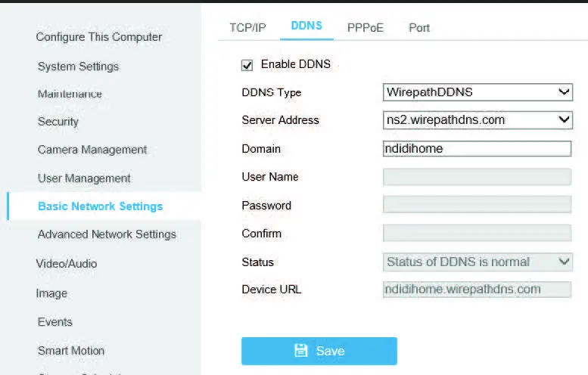Expand the Server Address dropdown
Viewport: 588px width, 375px height.
(478, 120)
